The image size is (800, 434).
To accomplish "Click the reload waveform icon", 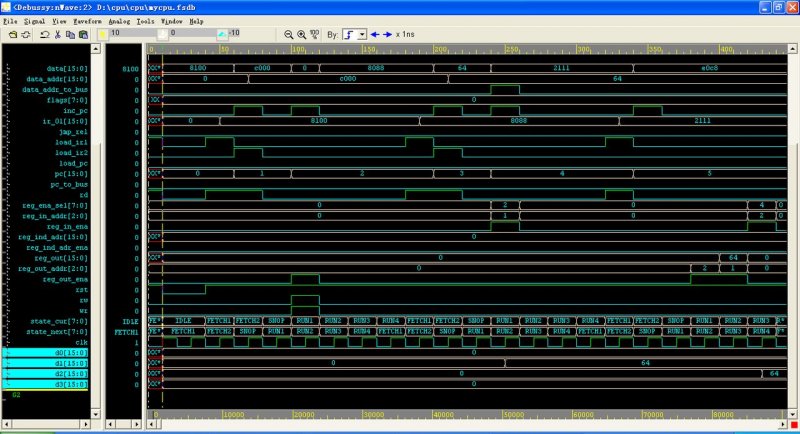I will click(x=26, y=35).
